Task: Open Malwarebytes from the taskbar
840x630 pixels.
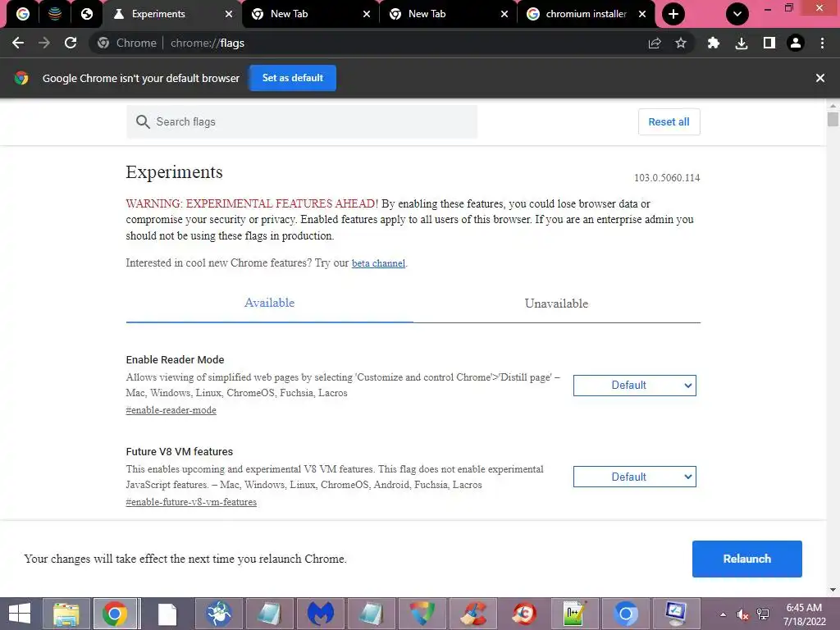Action: 321,614
